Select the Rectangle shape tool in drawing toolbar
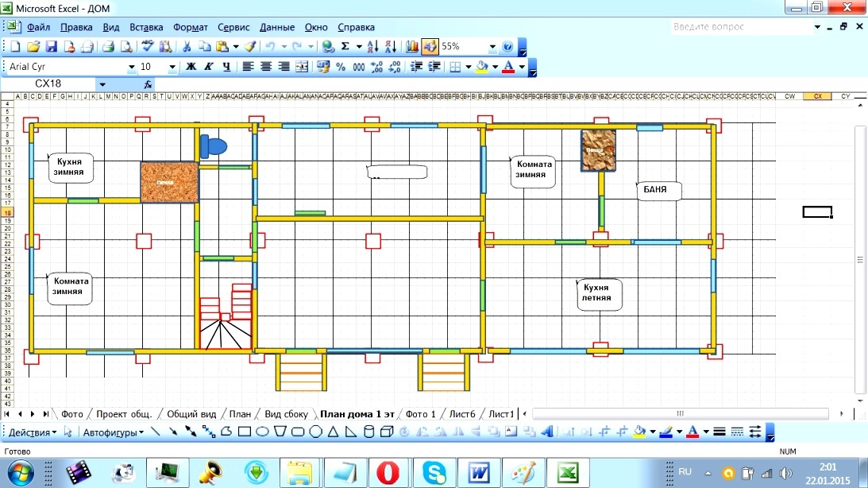Image resolution: width=868 pixels, height=488 pixels. coord(245,432)
